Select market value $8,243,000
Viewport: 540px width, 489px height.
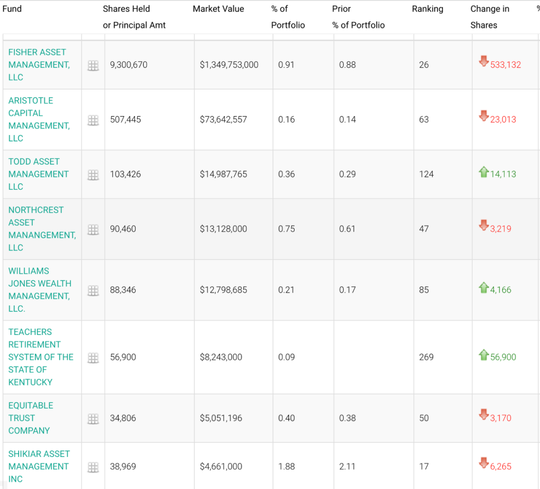coord(221,357)
